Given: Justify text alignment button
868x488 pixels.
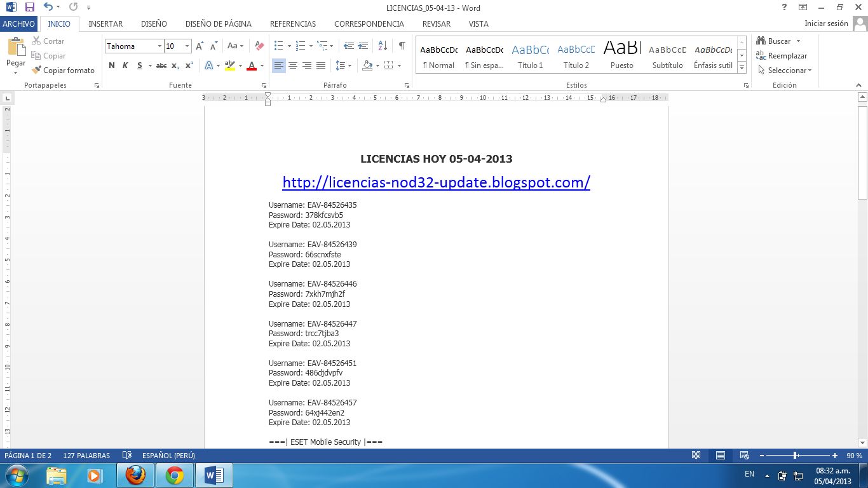Looking at the screenshot, I should 321,65.
